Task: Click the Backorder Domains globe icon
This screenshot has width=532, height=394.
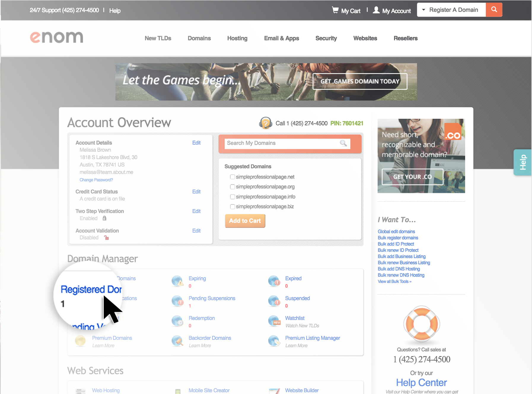Action: [x=177, y=341]
